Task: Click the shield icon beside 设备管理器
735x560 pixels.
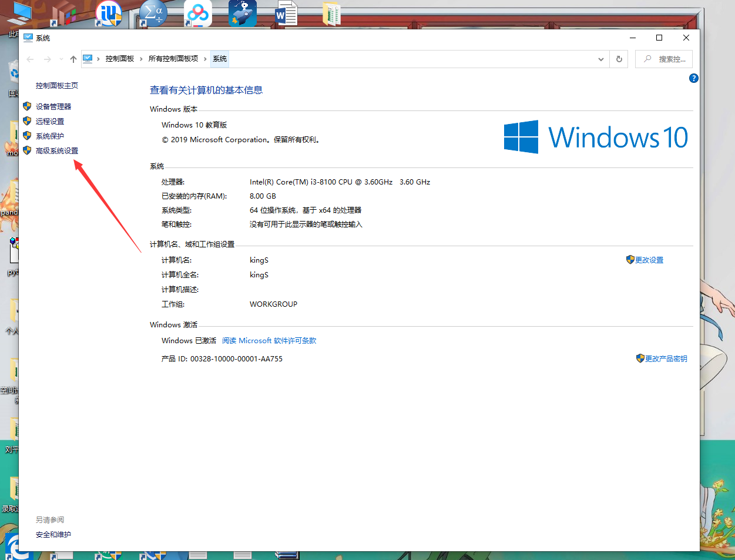Action: click(x=27, y=106)
